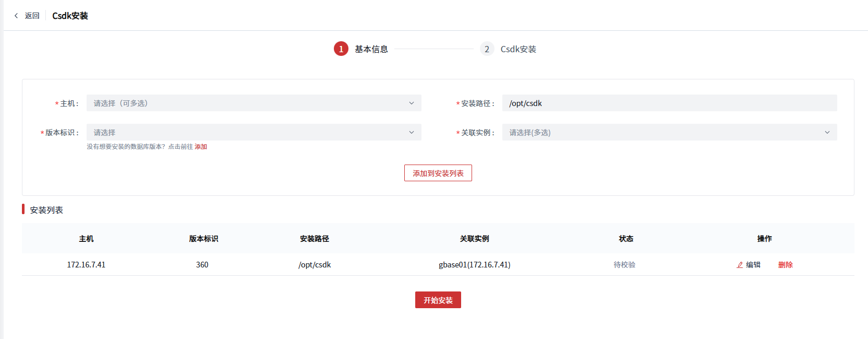The width and height of the screenshot is (868, 339).
Task: Select step 2 Csdk安装 circle
Action: point(487,49)
